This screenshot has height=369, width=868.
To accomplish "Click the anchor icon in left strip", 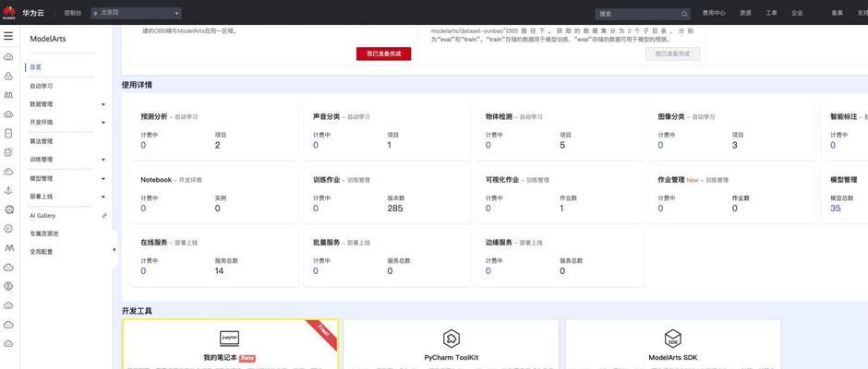I will tap(8, 190).
